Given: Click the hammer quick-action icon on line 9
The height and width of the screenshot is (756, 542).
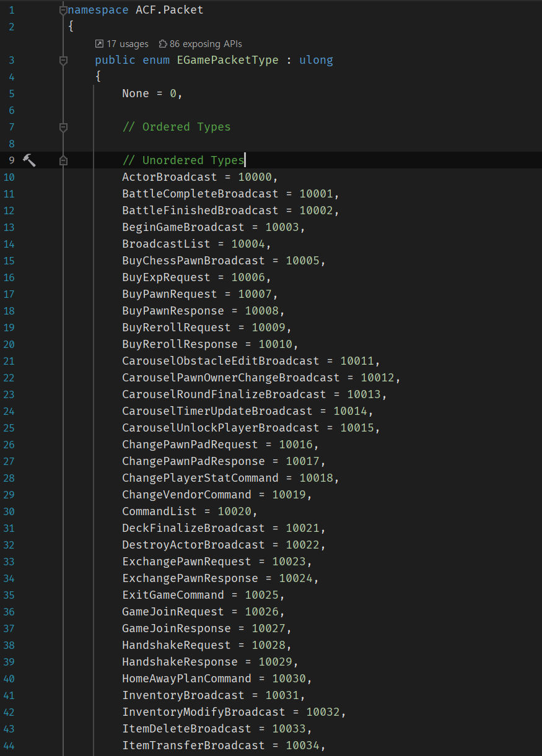Looking at the screenshot, I should [x=29, y=160].
